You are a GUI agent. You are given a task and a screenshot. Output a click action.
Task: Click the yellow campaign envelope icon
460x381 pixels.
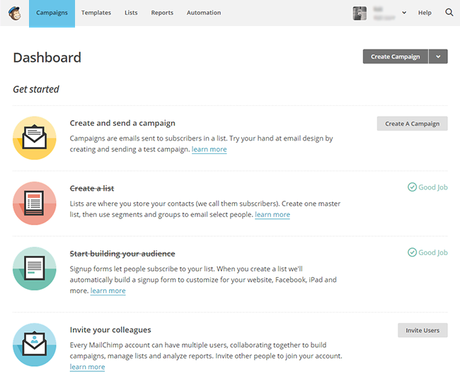pos(34,138)
